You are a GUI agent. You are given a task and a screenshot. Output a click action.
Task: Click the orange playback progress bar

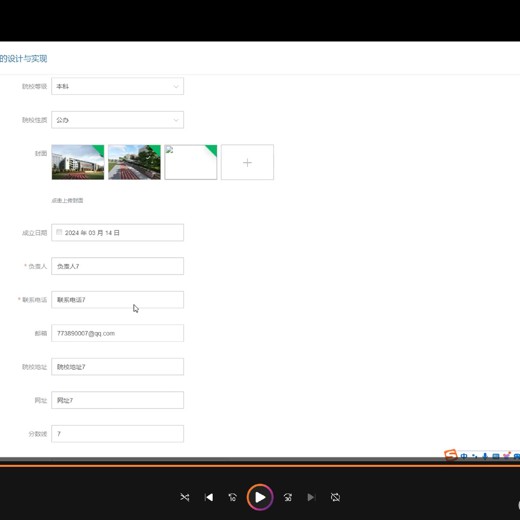click(x=260, y=466)
